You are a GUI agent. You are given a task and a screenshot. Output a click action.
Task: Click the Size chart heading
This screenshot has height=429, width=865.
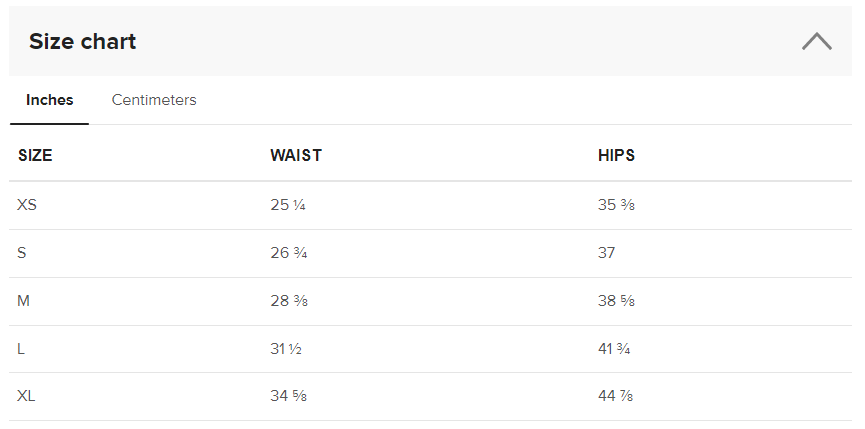82,42
